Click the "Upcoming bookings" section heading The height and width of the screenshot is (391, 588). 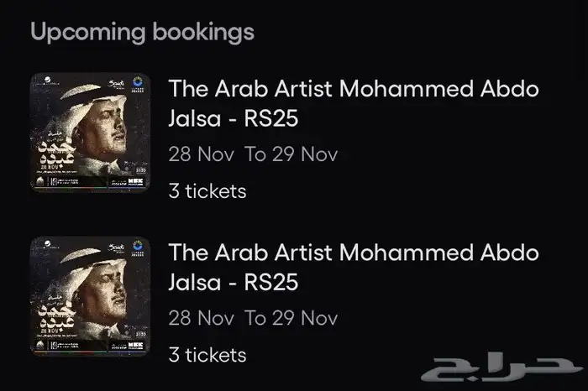click(142, 32)
